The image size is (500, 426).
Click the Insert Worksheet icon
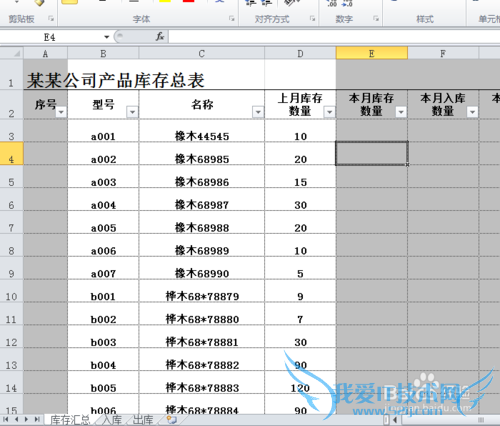click(172, 420)
